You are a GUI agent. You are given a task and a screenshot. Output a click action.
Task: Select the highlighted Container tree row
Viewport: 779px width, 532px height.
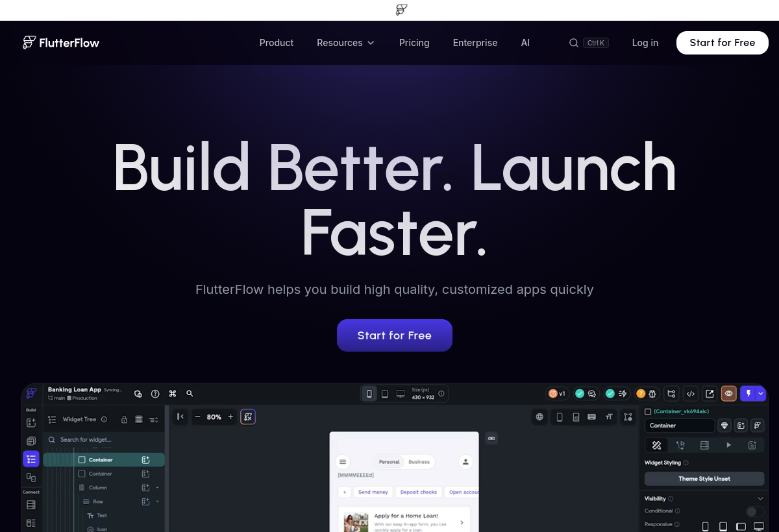(104, 459)
